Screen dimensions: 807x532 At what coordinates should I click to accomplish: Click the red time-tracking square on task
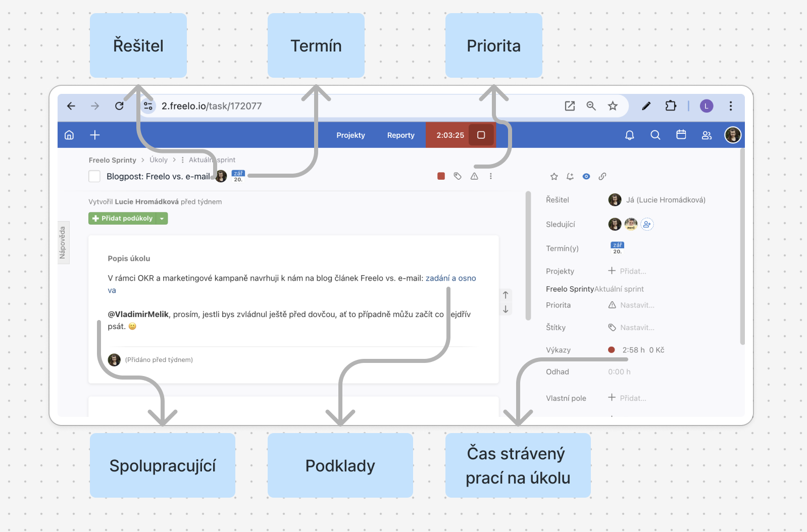[441, 176]
